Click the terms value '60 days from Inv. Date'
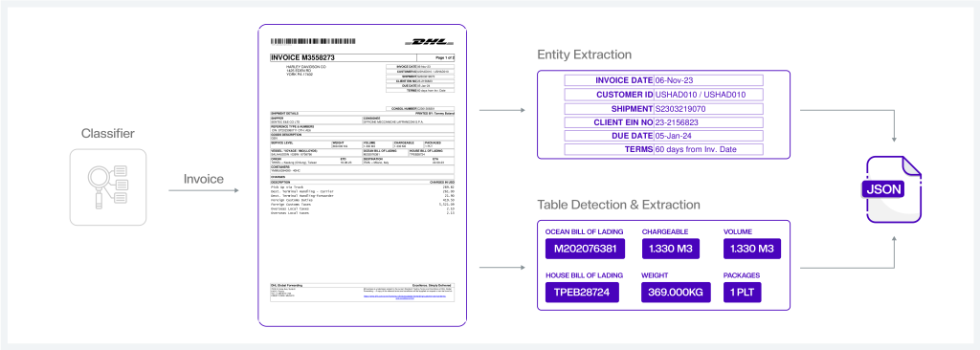This screenshot has width=980, height=350. click(x=696, y=149)
